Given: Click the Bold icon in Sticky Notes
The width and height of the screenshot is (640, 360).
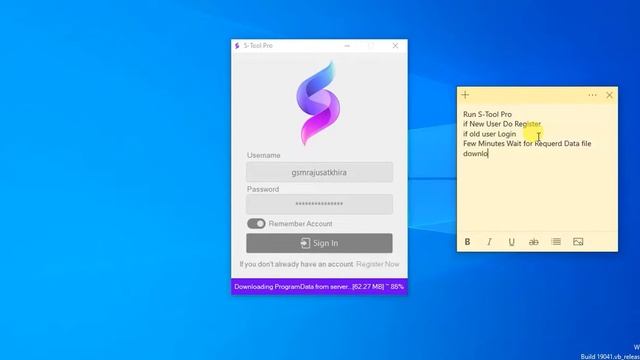Looking at the screenshot, I should (x=467, y=242).
